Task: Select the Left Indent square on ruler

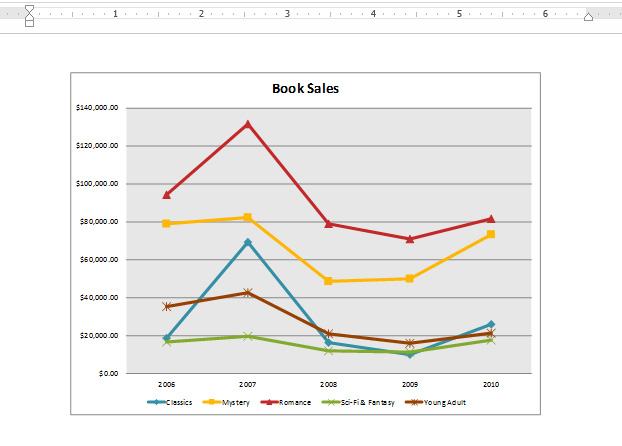Action: click(x=29, y=24)
